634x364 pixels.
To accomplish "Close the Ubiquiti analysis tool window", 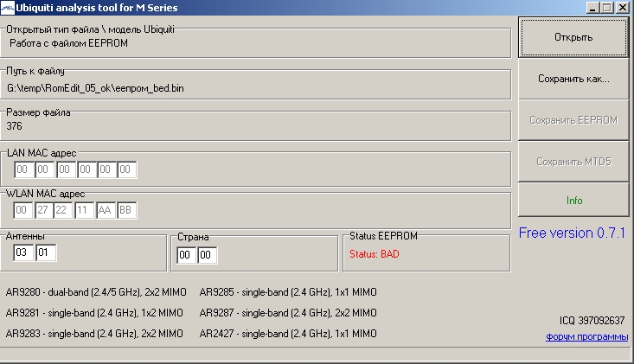I will pyautogui.click(x=622, y=8).
